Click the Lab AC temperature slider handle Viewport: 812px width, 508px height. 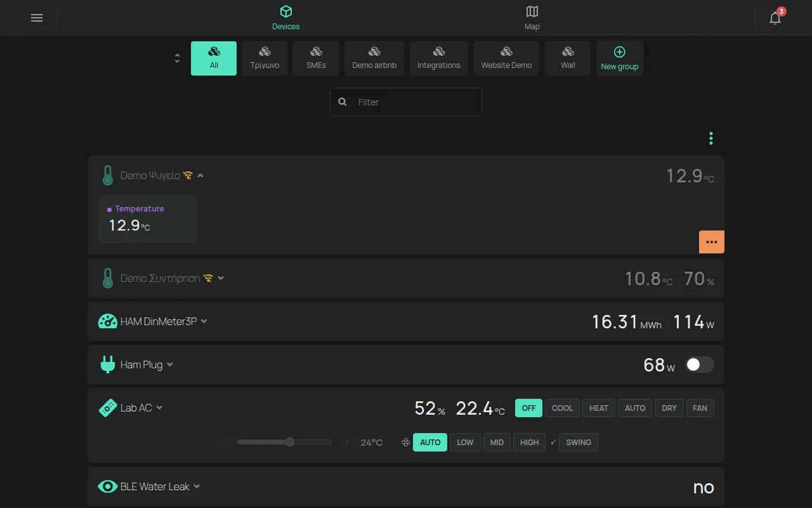click(x=290, y=442)
